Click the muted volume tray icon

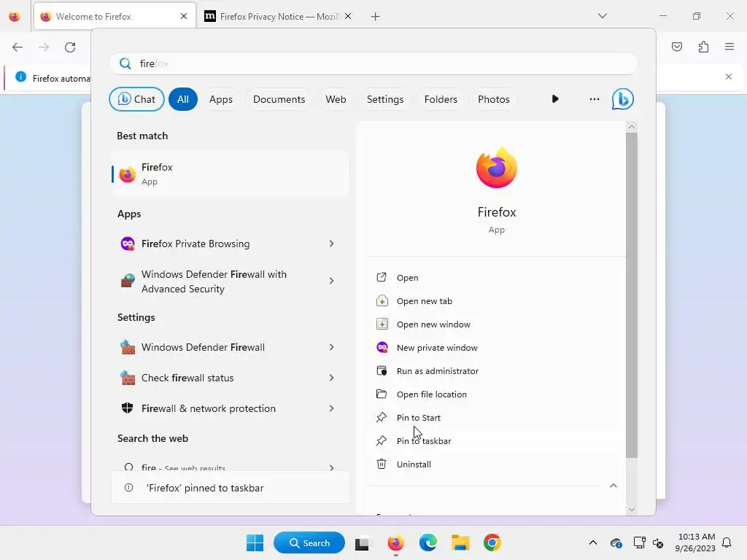pos(658,542)
